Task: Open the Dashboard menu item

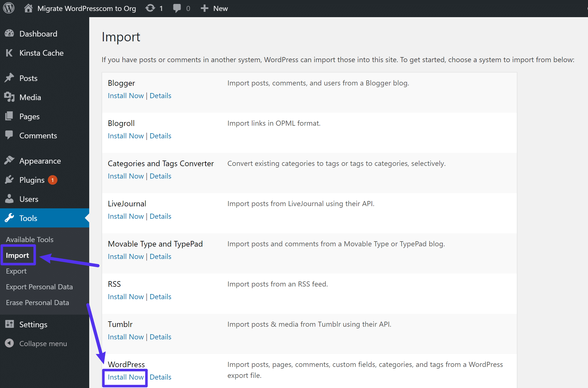Action: point(39,33)
